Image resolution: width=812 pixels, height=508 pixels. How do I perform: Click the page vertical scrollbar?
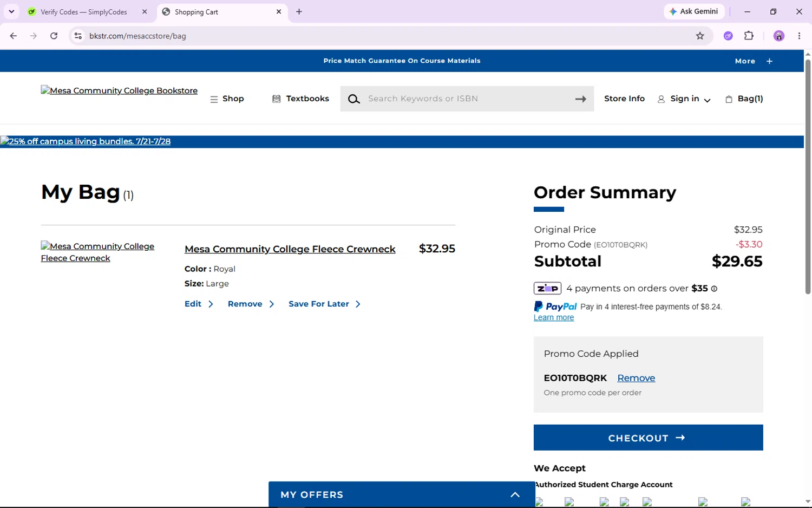pos(808,177)
